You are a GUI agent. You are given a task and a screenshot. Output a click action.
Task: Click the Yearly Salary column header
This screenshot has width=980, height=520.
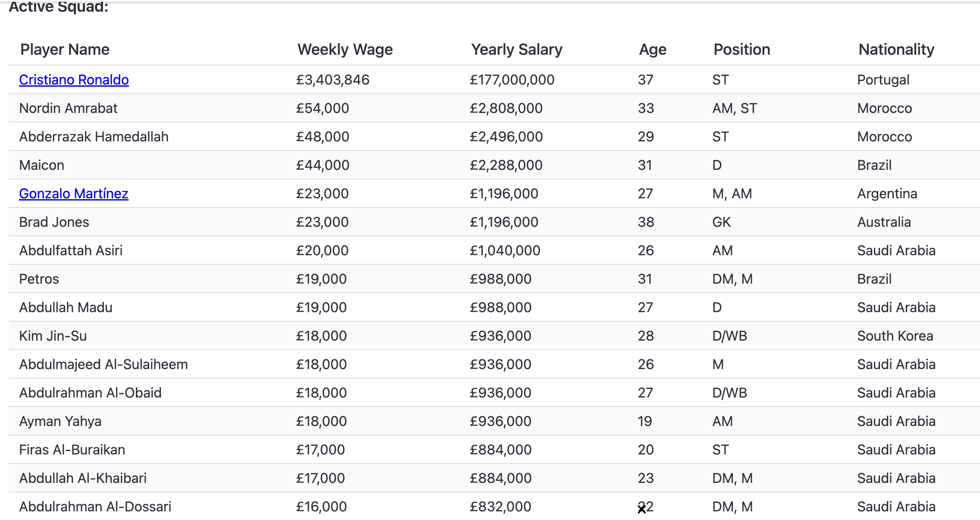coord(517,50)
